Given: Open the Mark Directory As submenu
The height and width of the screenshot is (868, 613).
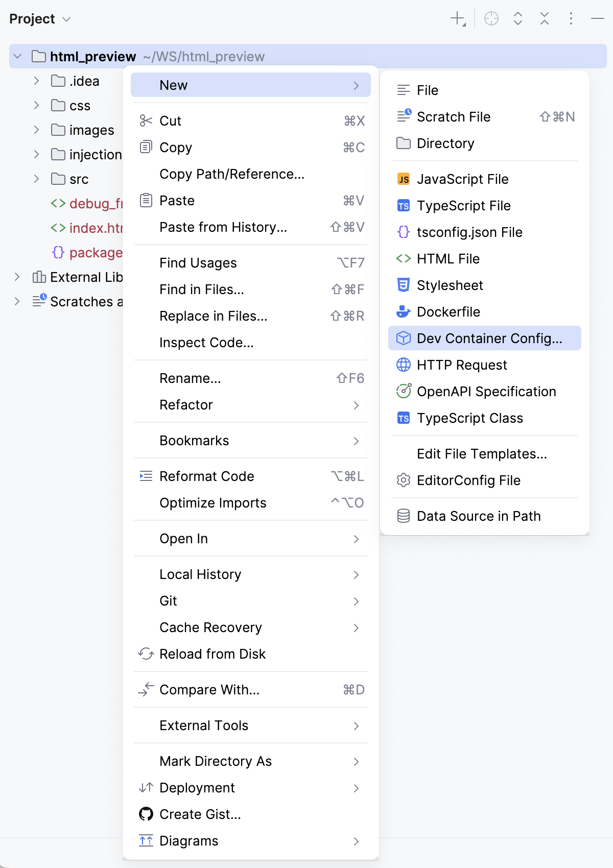Looking at the screenshot, I should pos(216,761).
